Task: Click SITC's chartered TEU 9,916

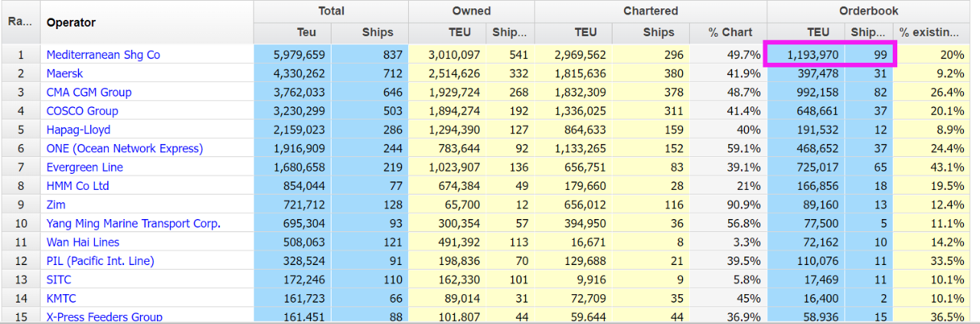Action: click(590, 280)
